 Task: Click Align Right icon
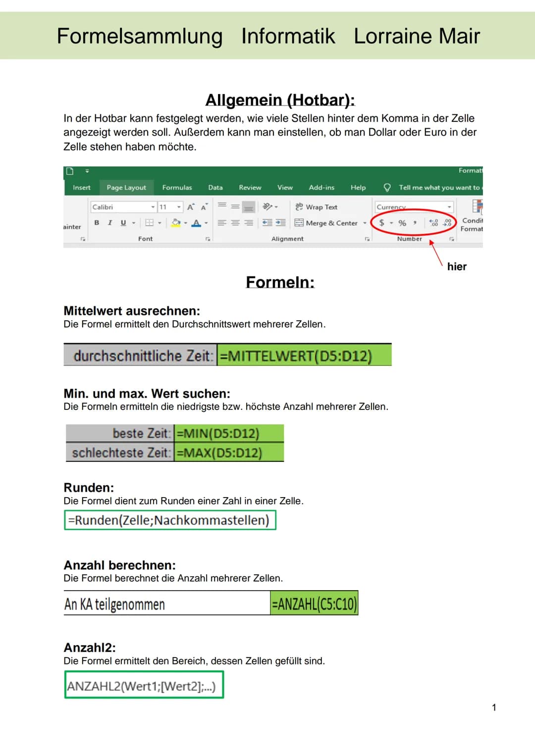[x=249, y=223]
